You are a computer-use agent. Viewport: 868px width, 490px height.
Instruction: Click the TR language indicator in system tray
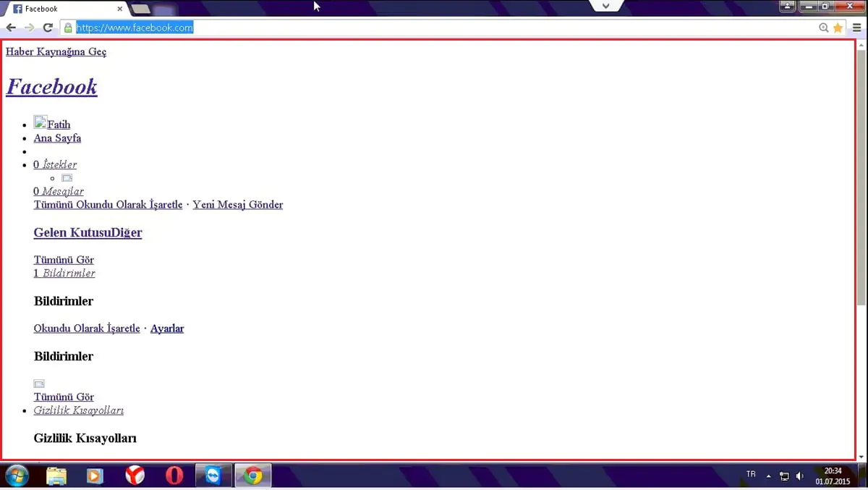751,475
